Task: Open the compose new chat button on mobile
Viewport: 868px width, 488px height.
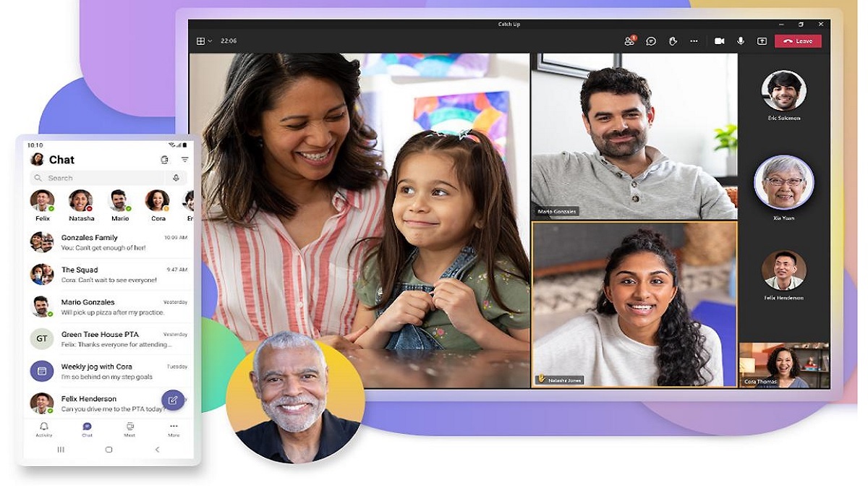Action: point(172,400)
